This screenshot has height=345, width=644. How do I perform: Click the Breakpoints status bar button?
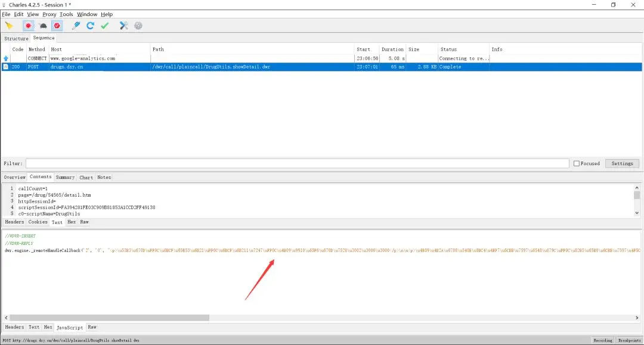(x=629, y=340)
